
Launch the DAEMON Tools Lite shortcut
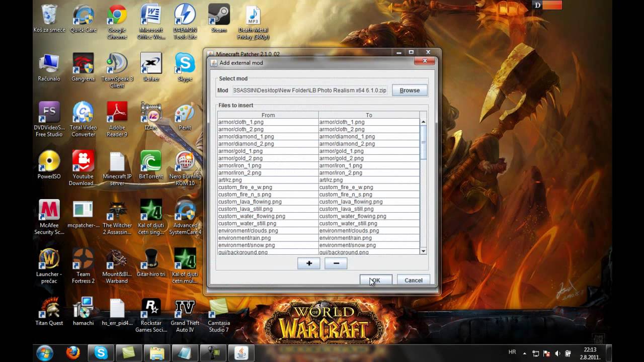[x=185, y=22]
